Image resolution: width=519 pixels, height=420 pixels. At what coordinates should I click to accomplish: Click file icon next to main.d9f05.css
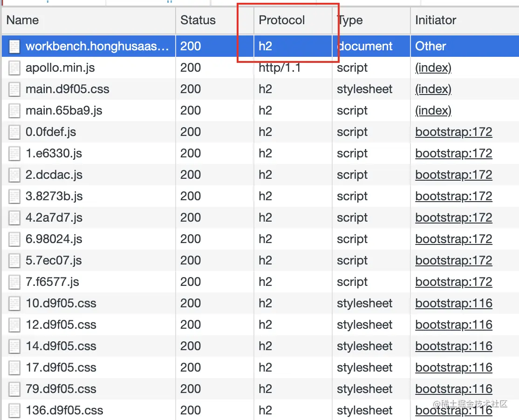click(15, 89)
